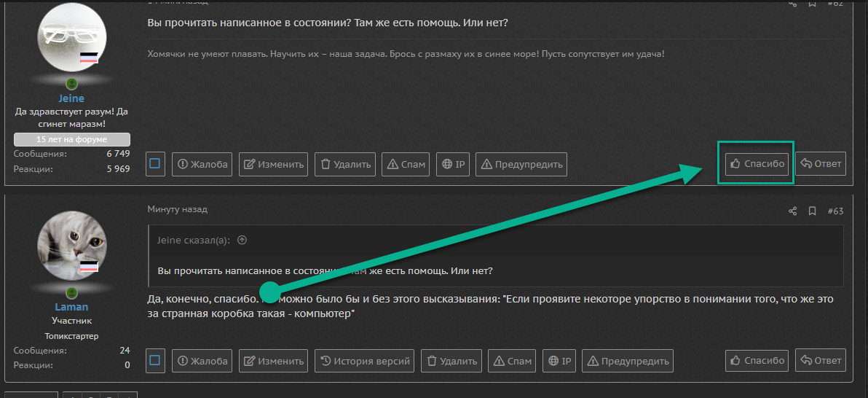Image resolution: width=868 pixels, height=398 pixels.
Task: Click the quoted text inside Laman's post
Action: tap(325, 271)
